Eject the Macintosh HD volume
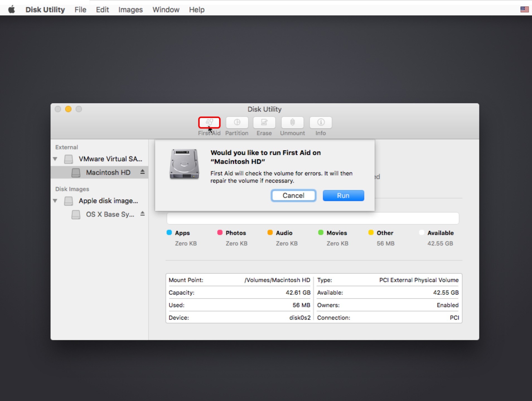Image resolution: width=532 pixels, height=401 pixels. coord(142,172)
